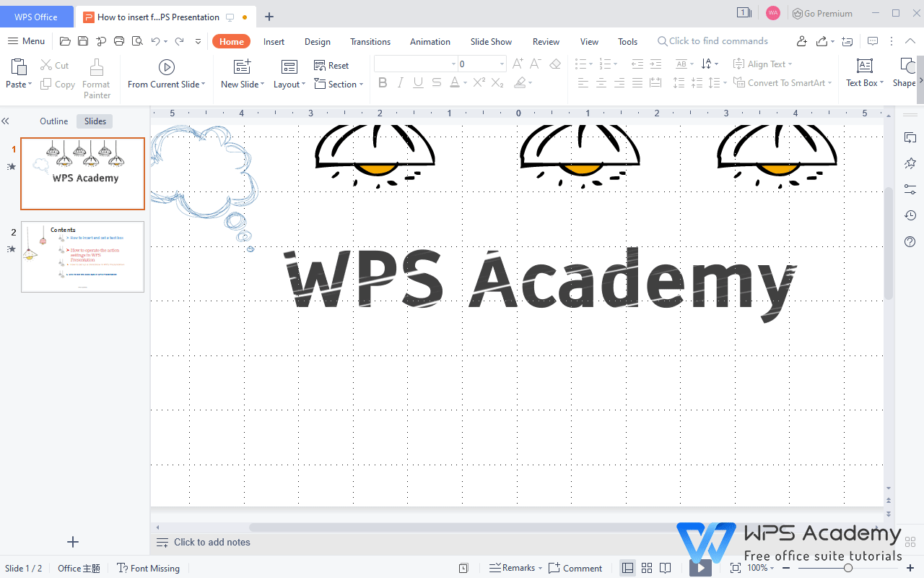Redo the last undone action
This screenshot has width=924, height=578.
pos(179,41)
